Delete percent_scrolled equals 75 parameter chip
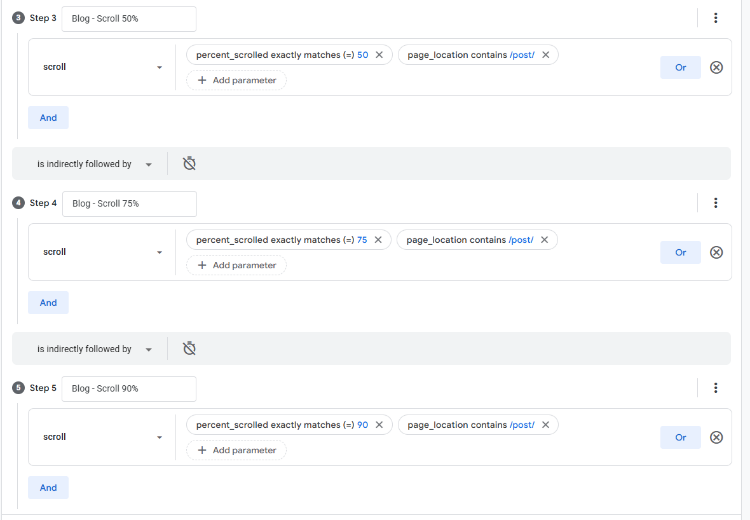 pos(379,240)
